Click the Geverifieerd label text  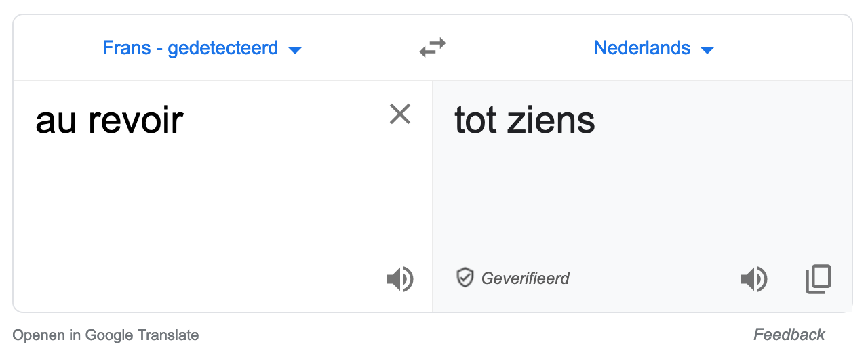click(526, 278)
